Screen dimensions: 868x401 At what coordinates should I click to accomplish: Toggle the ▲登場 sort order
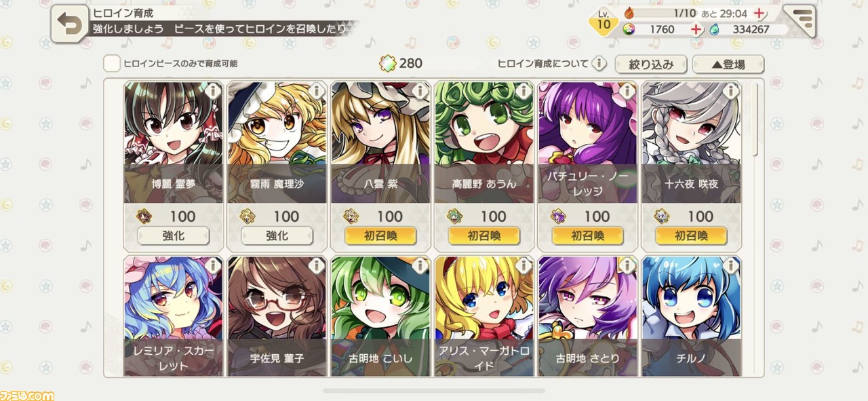click(728, 64)
